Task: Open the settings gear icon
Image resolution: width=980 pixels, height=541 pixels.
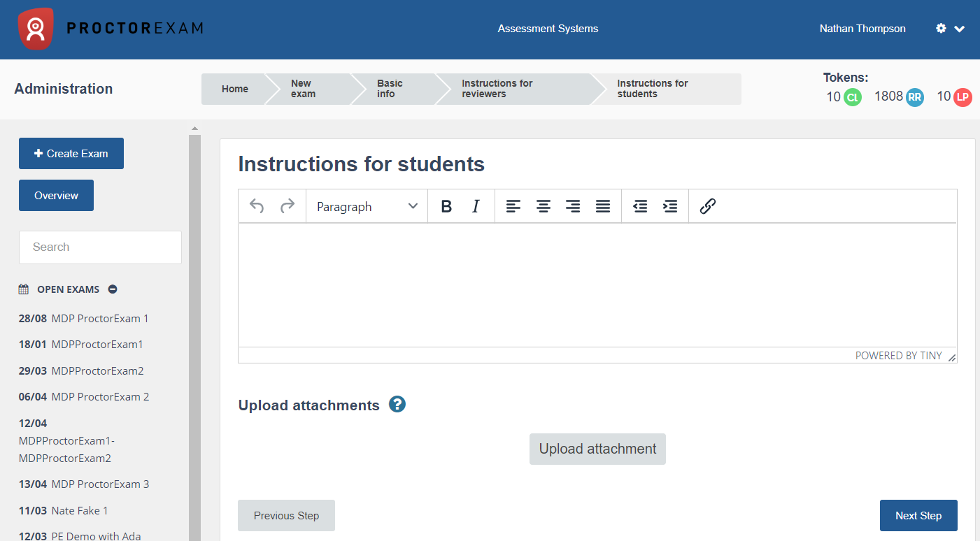Action: tap(941, 29)
